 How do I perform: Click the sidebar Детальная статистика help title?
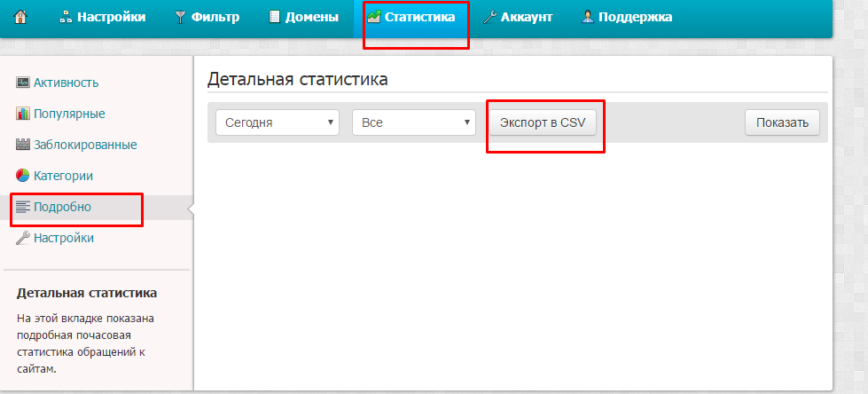(x=87, y=293)
